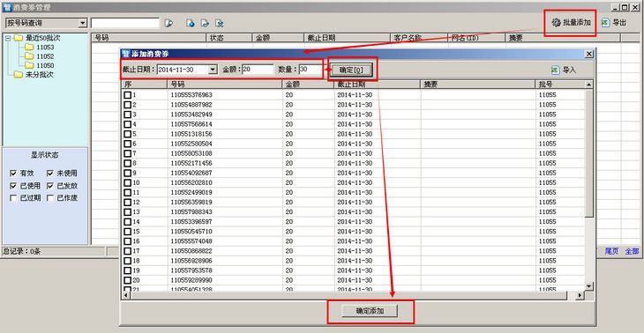
Task: Select number cell 110557568614
Action: click(x=191, y=124)
